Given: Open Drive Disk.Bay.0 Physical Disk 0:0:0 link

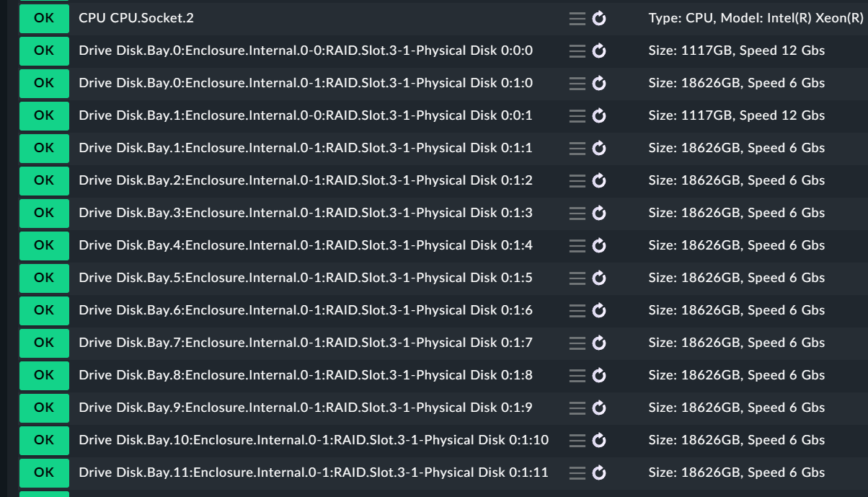Looking at the screenshot, I should pyautogui.click(x=306, y=50).
